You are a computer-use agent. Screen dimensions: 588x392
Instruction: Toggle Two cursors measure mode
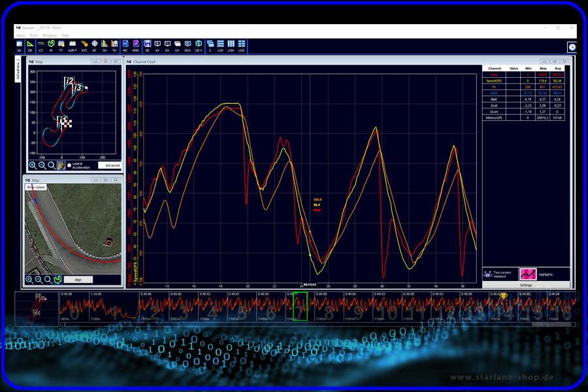click(500, 274)
